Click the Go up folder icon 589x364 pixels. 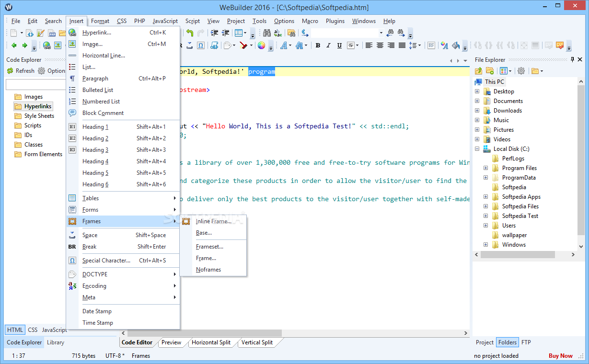[x=478, y=71]
